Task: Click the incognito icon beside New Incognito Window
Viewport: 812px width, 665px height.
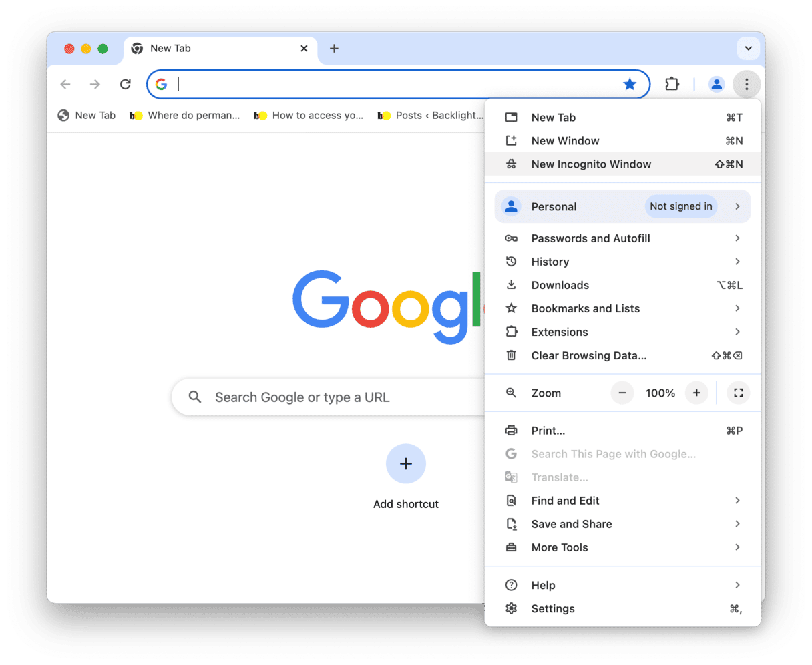Action: (x=511, y=164)
